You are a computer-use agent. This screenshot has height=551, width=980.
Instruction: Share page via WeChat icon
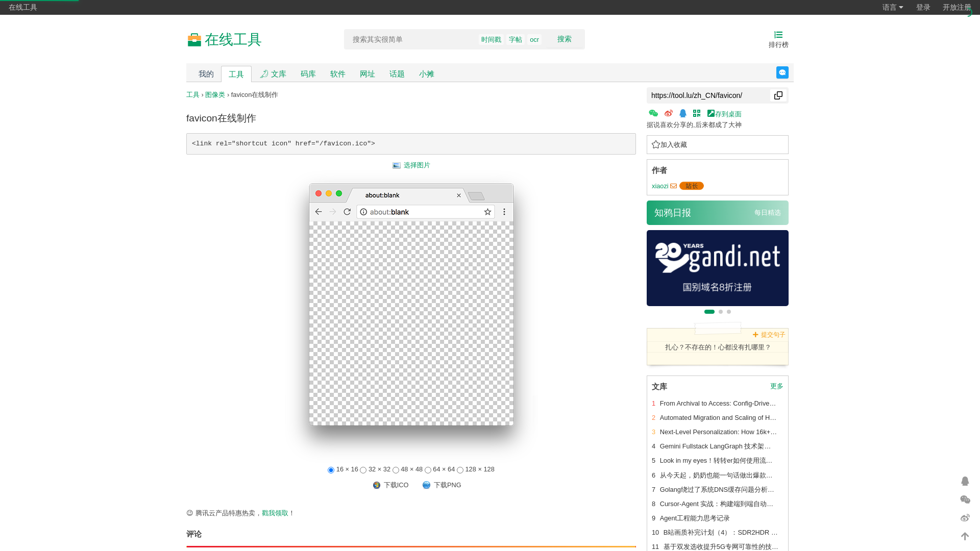click(653, 113)
